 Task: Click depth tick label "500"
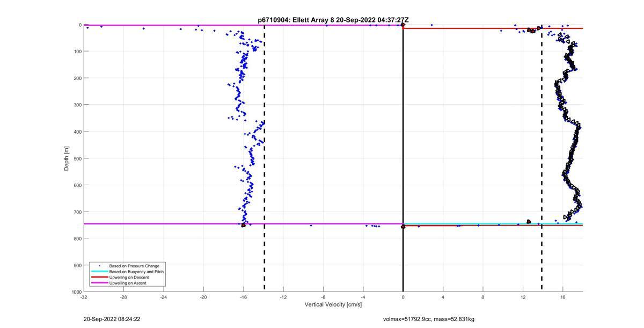point(77,158)
